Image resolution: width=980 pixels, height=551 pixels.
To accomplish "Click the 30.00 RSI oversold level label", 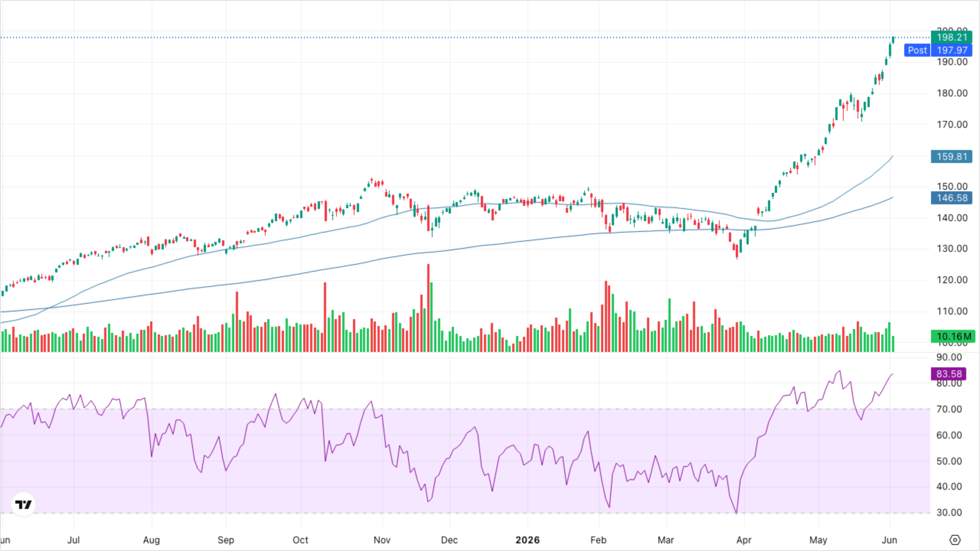I will [949, 512].
